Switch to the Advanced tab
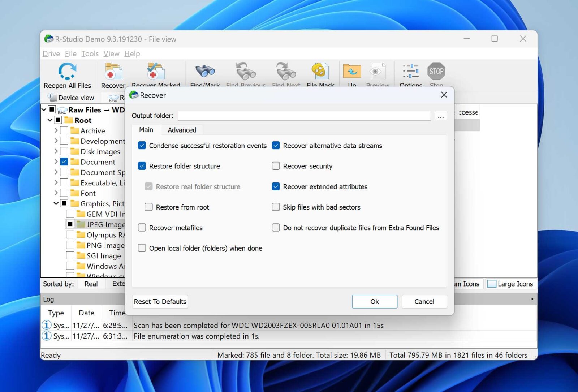This screenshot has height=392, width=578. [x=182, y=130]
